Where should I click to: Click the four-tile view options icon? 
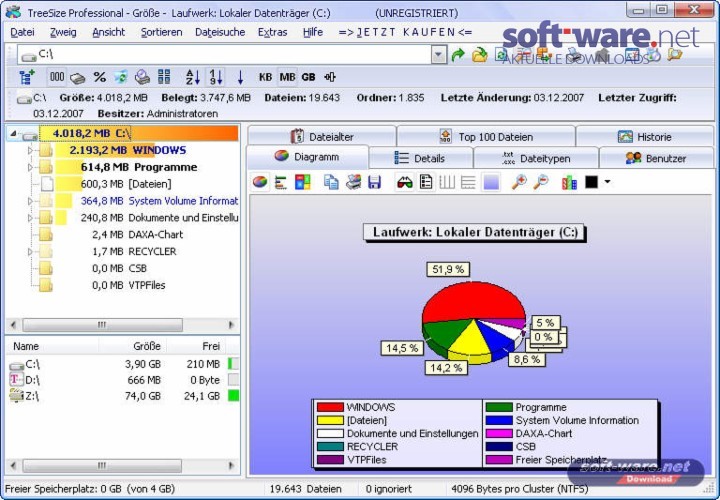tap(164, 77)
